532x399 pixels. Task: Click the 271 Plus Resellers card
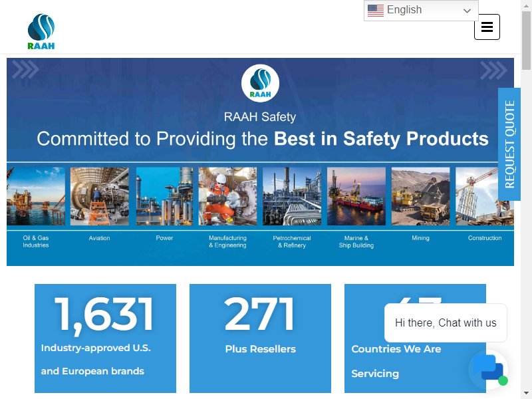pos(260,338)
